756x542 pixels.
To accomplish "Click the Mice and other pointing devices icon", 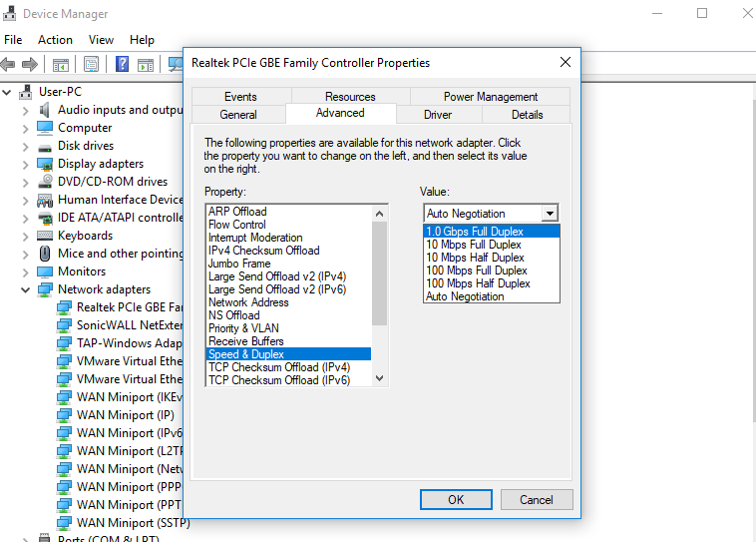I will point(45,254).
